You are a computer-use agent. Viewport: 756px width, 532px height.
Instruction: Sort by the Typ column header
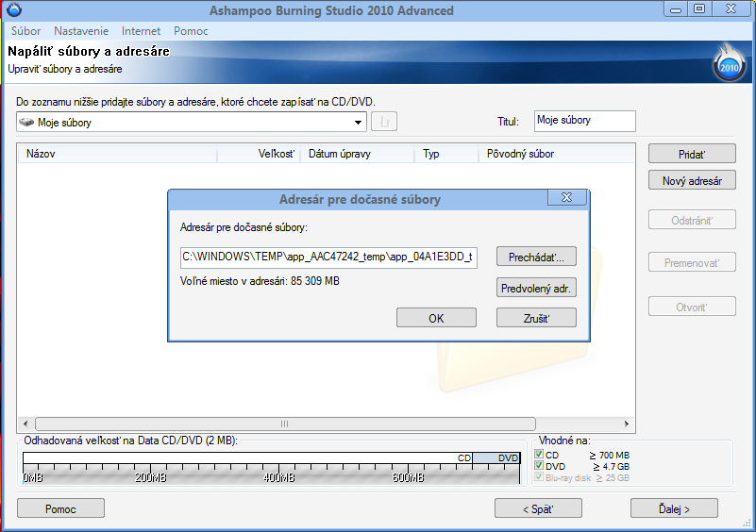click(446, 154)
